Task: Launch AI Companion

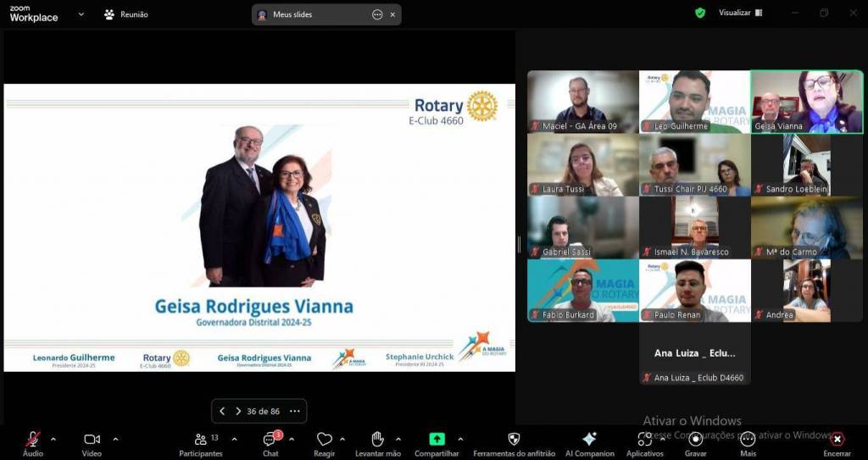Action: pos(589,440)
